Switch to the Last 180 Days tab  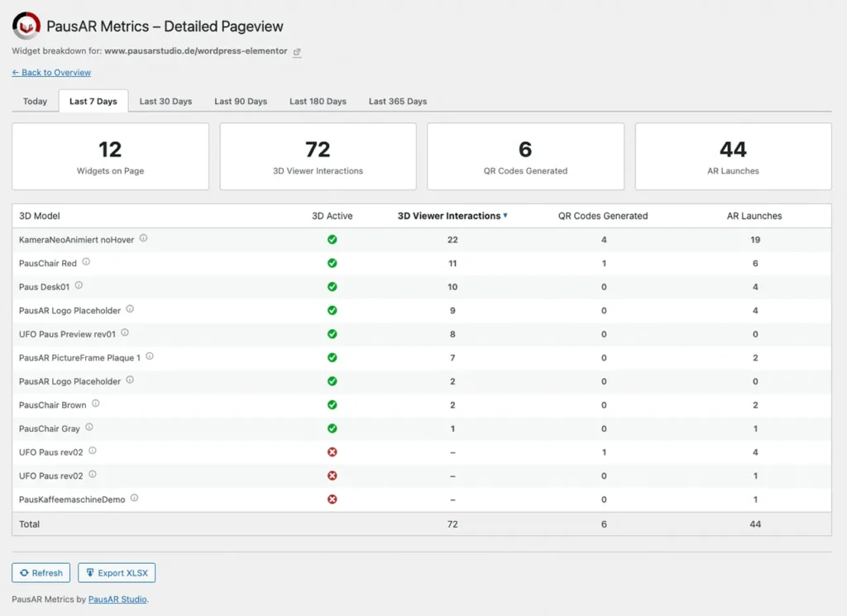[318, 102]
